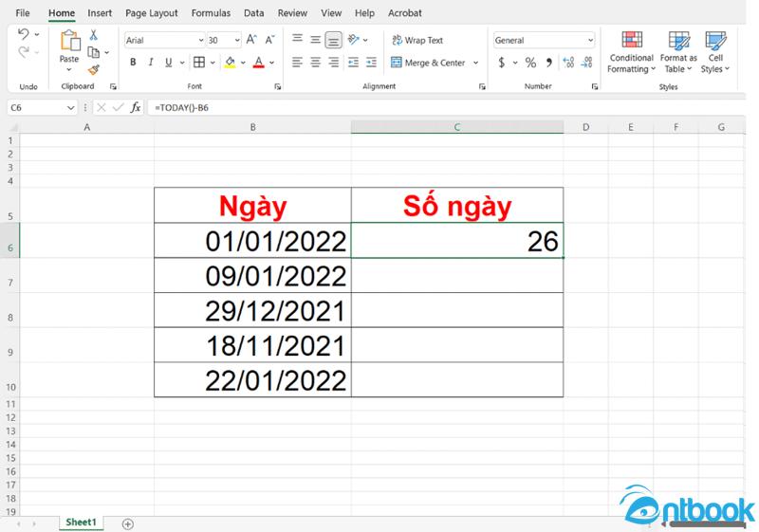Expand the Paste options arrow
Screen dimensions: 759x532
coord(68,69)
